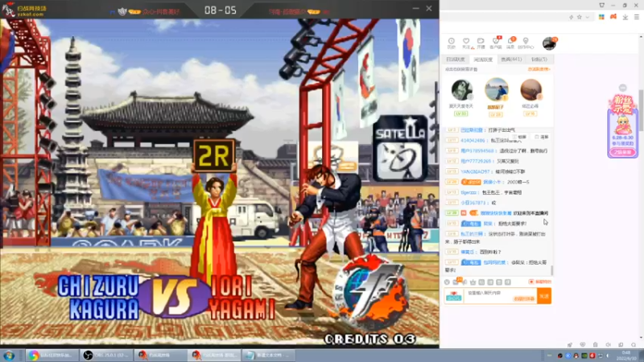
Task: Open the LV 33 ranked viewer avatar
Action: click(461, 90)
